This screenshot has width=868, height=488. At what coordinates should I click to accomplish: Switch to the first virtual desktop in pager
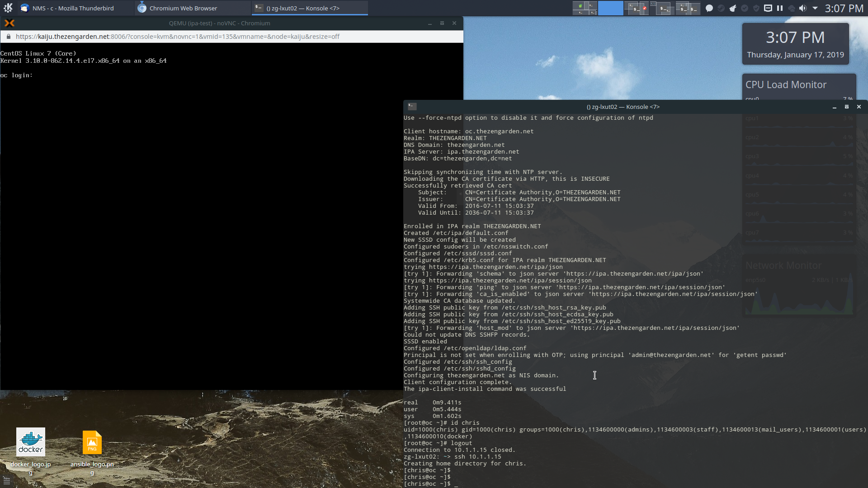click(x=585, y=8)
